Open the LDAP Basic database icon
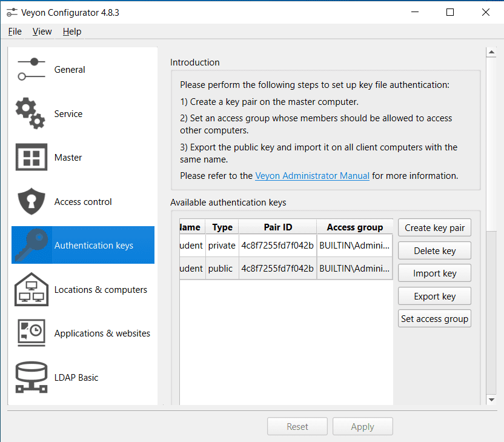Viewport: 504px width, 442px height. [x=31, y=377]
